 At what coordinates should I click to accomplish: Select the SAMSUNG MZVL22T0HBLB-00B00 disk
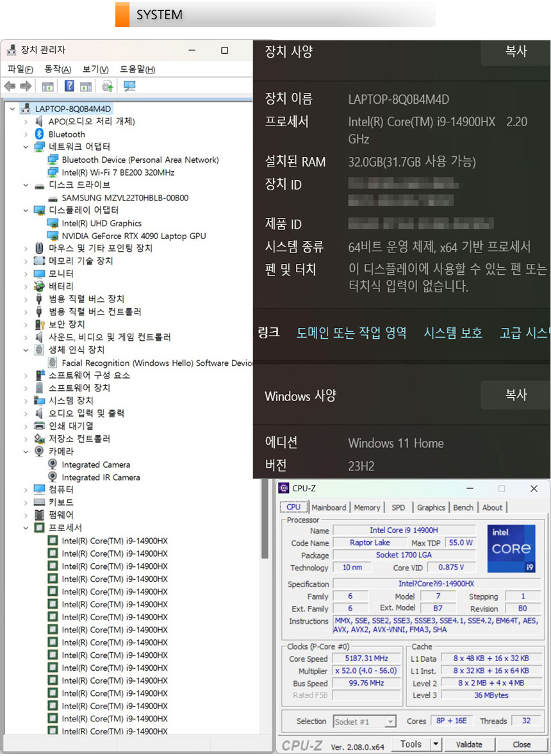pos(125,198)
